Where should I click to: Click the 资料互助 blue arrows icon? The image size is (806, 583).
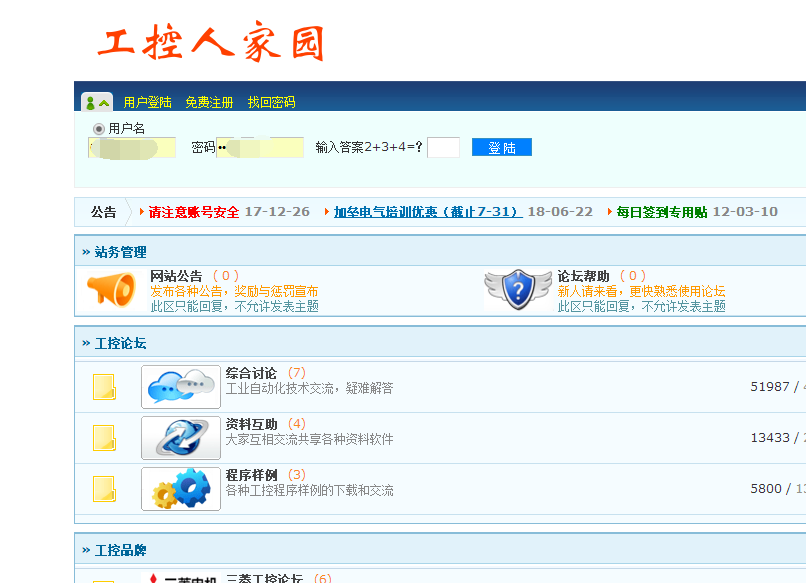coord(180,437)
